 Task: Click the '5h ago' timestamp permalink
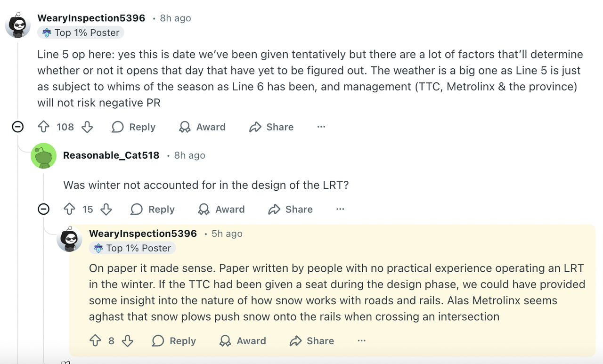(x=227, y=234)
